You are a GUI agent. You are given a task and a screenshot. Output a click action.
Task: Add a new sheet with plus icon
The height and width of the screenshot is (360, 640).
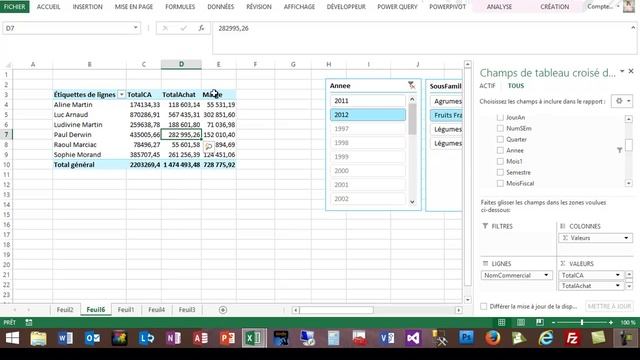click(223, 310)
